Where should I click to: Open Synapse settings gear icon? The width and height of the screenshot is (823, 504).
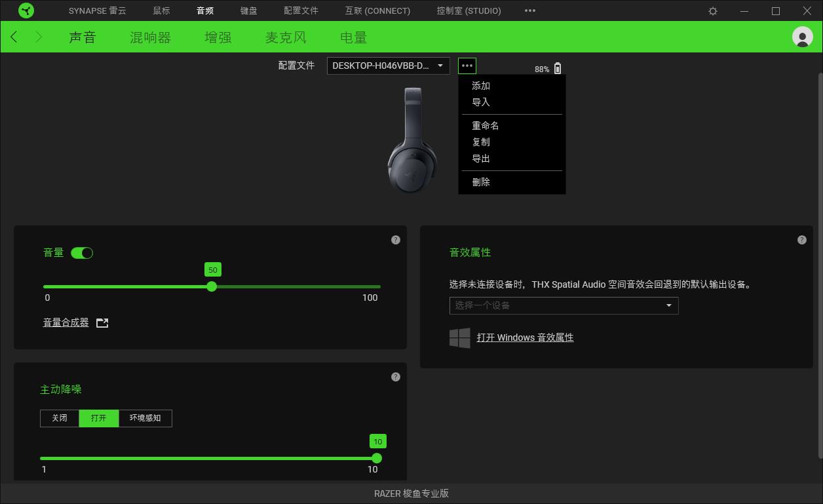pos(712,10)
